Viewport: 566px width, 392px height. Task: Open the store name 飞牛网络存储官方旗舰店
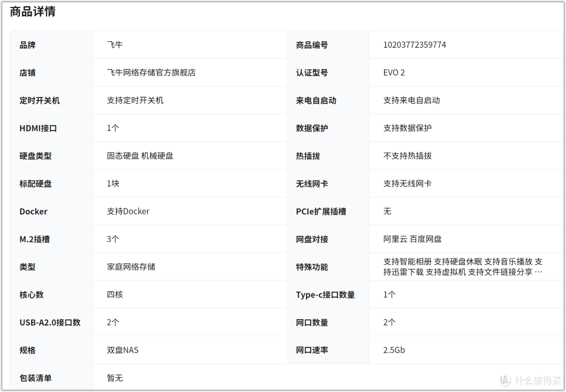[151, 72]
